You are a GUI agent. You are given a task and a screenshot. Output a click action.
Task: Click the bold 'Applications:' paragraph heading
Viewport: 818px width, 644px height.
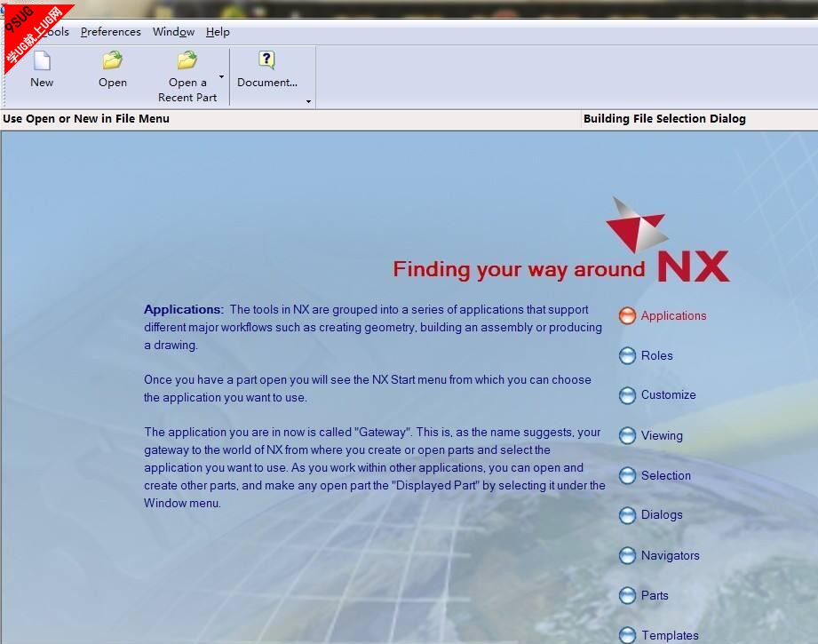pos(184,309)
